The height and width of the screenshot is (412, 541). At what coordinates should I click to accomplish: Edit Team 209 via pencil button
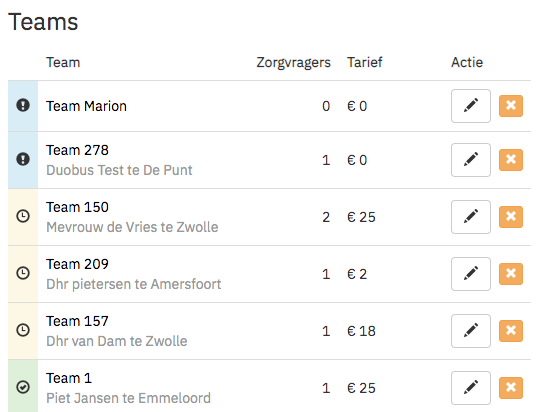point(471,274)
